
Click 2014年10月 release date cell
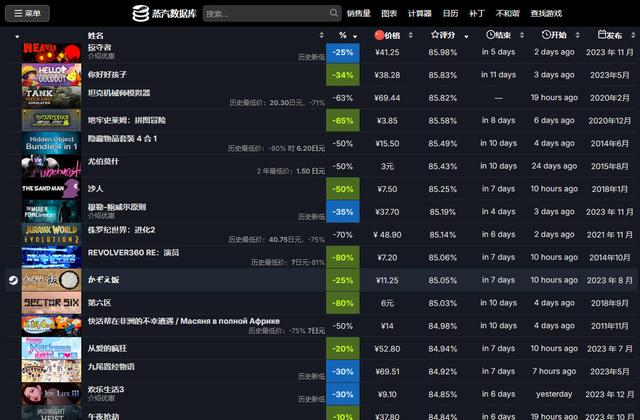610,258
